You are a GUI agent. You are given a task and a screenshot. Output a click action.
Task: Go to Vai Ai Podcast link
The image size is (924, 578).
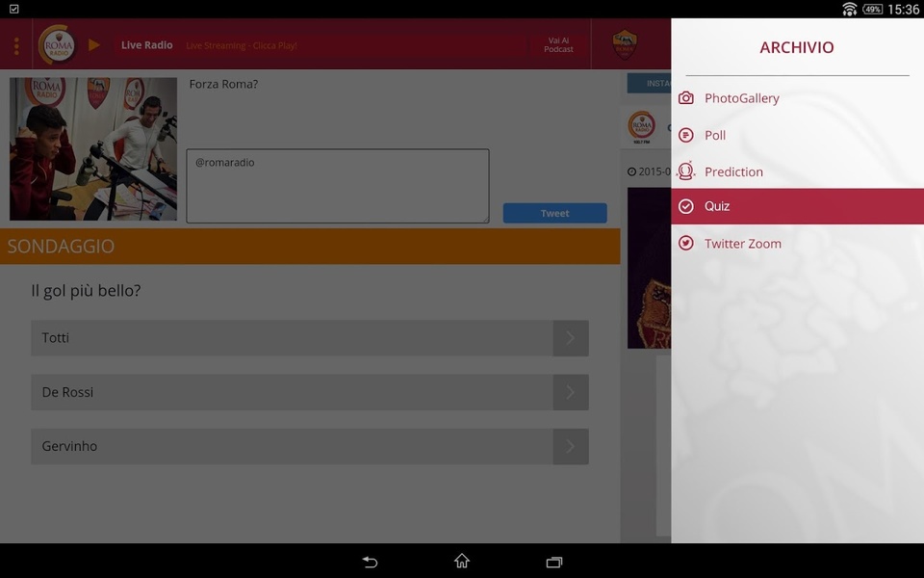tap(558, 45)
